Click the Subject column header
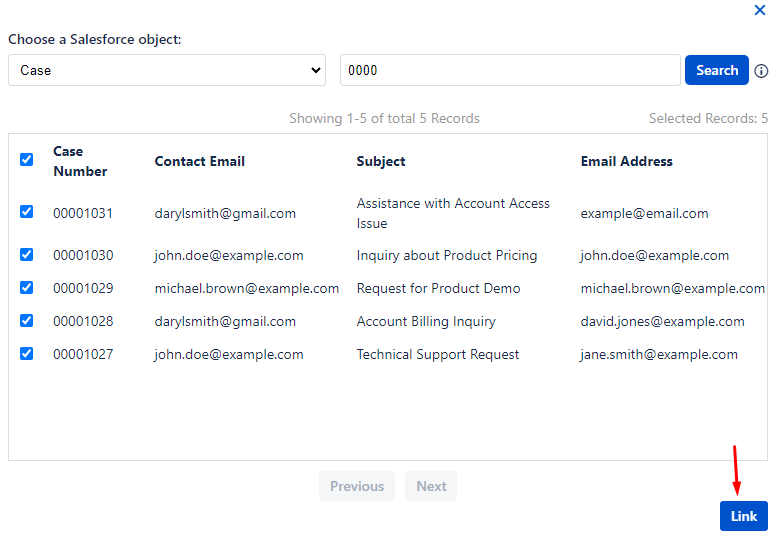This screenshot has width=778, height=536. (381, 161)
